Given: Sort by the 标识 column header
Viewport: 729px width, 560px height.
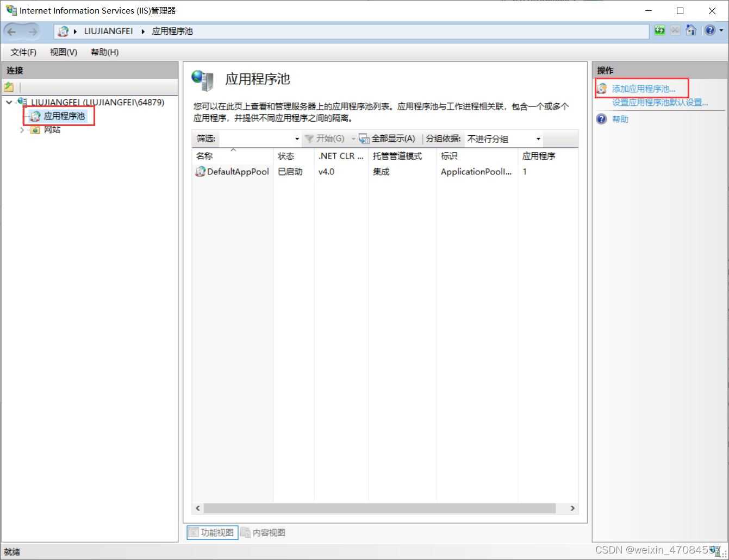Looking at the screenshot, I should (x=477, y=156).
